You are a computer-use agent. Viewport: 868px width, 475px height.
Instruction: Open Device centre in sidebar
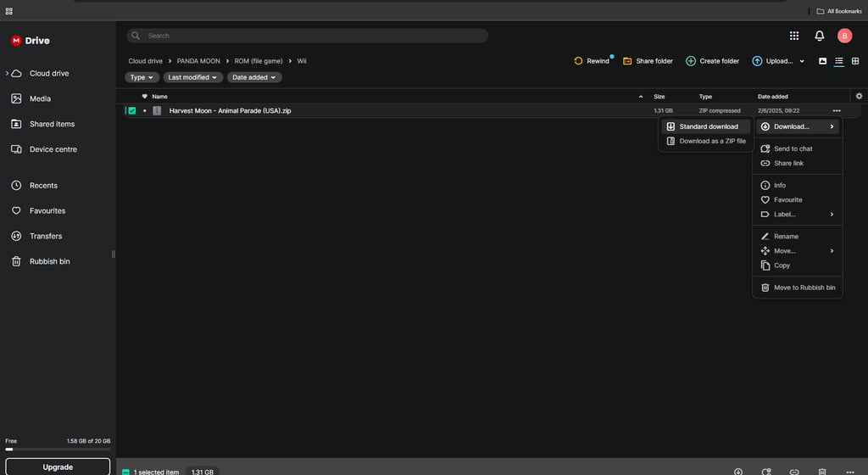point(53,149)
